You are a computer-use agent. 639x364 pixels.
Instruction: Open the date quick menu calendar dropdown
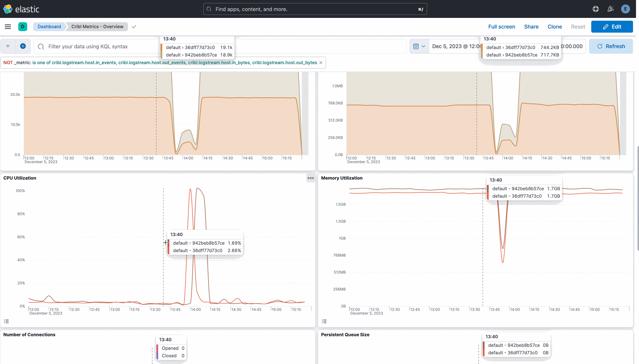[419, 46]
